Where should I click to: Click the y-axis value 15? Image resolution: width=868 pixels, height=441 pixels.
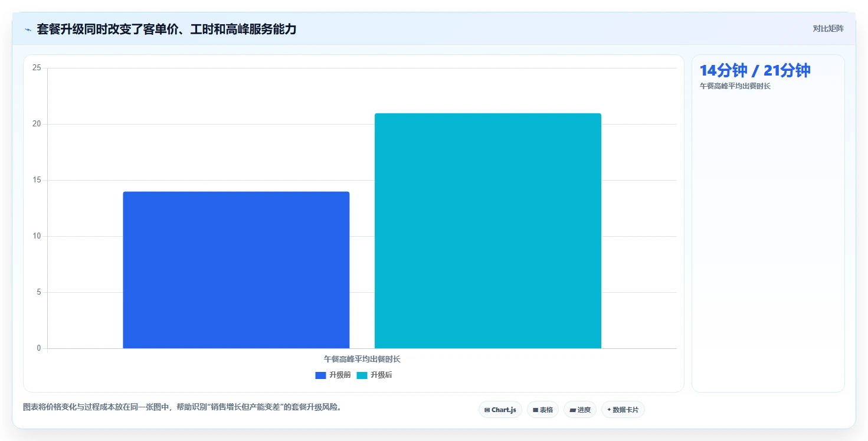click(x=37, y=180)
